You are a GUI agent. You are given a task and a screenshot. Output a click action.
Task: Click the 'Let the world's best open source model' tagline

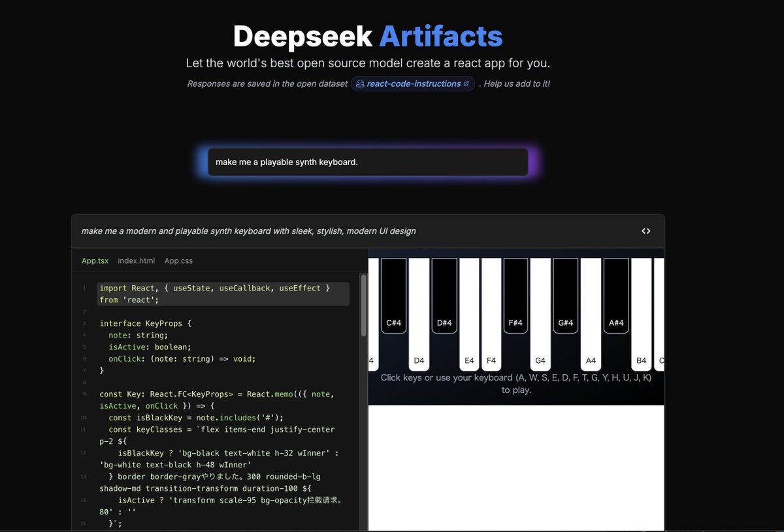[368, 63]
